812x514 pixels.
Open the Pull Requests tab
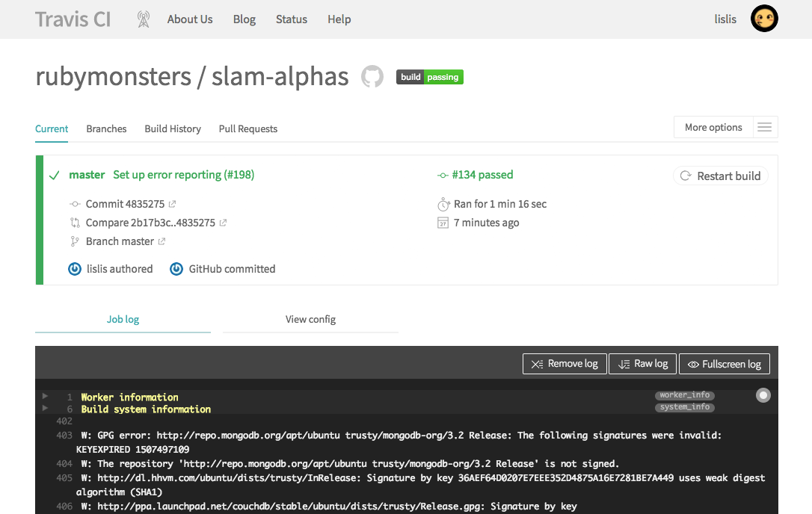[248, 129]
